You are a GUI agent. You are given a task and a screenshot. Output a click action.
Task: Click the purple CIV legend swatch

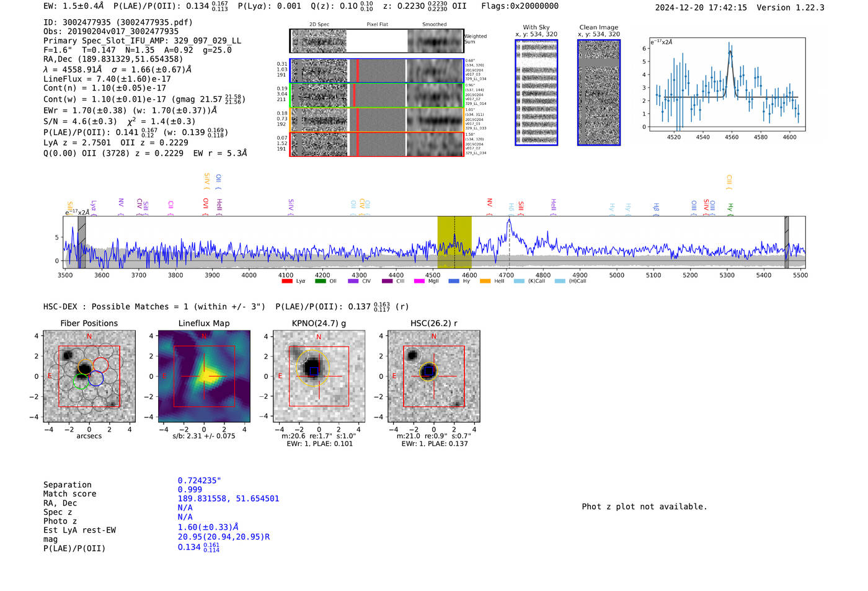[x=353, y=282]
